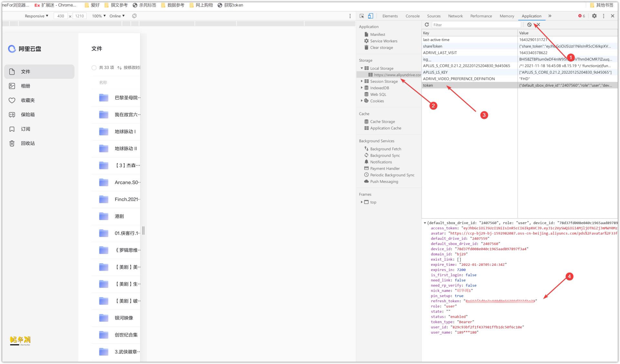The width and height of the screenshot is (620, 364).
Task: Switch to the Sources tab
Action: click(x=434, y=16)
